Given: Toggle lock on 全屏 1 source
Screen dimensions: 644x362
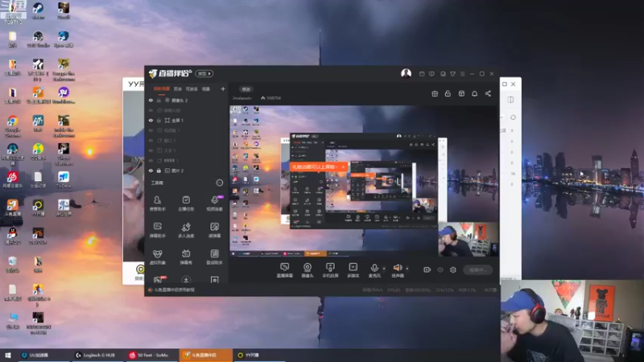Looking at the screenshot, I should 159,120.
